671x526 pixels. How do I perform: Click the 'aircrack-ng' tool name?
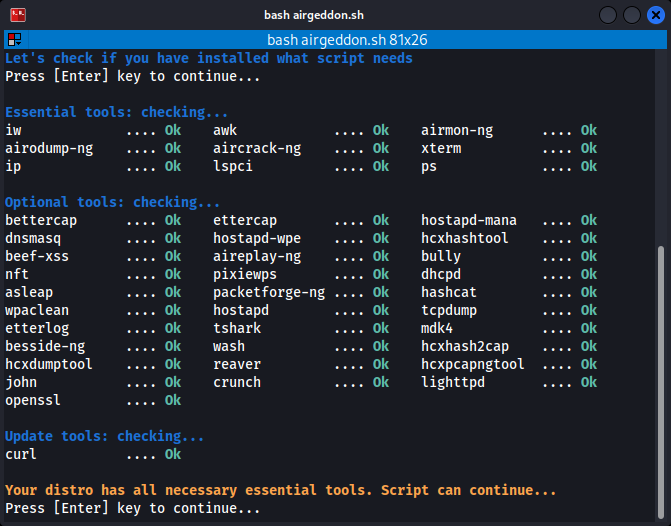point(257,149)
